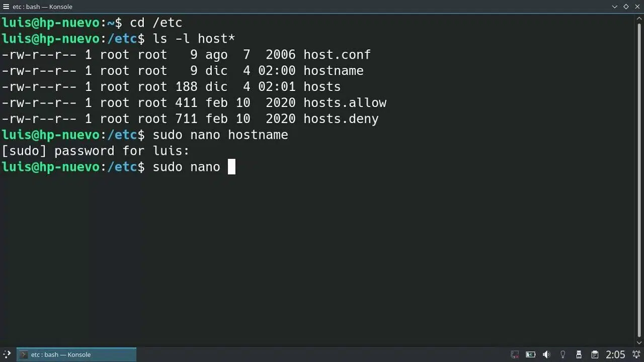Open the clipboard tray icon
The width and height of the screenshot is (644, 362).
(595, 354)
